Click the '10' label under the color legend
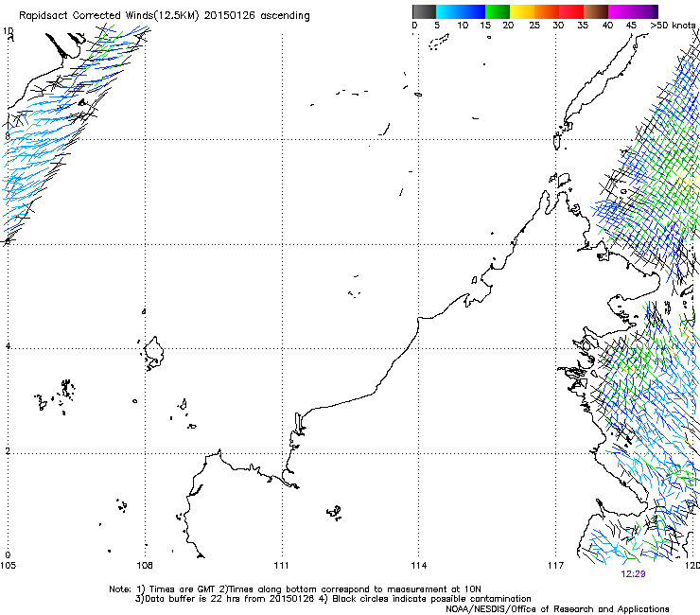Viewport: 700px width, 615px height. click(x=463, y=26)
